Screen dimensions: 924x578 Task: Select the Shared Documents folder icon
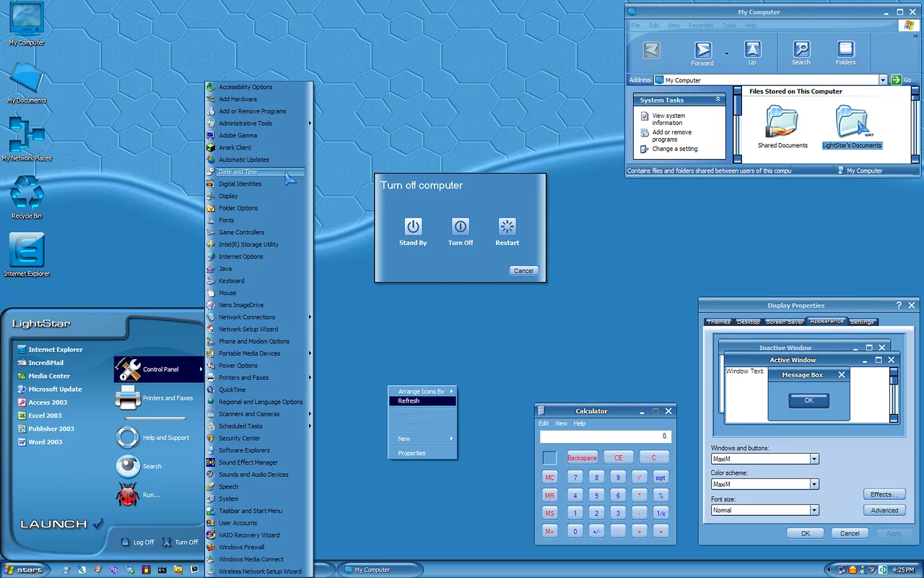[782, 123]
